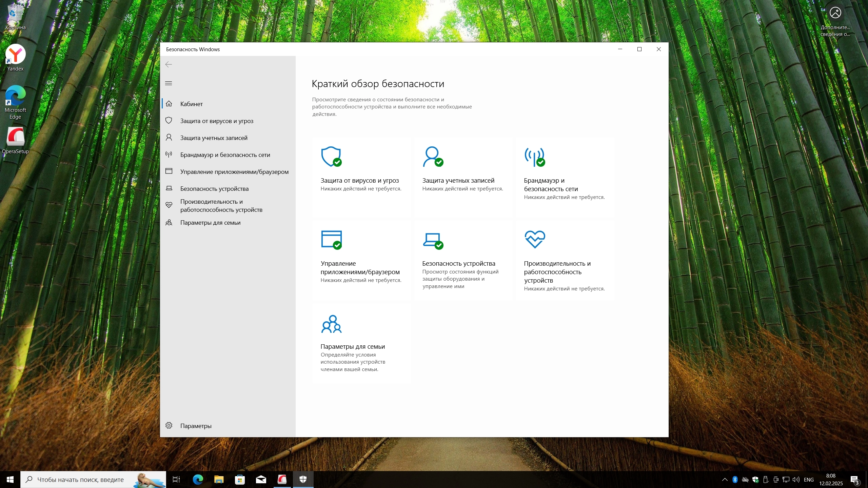The width and height of the screenshot is (868, 488).
Task: Click the device performance heart tile icon
Action: (x=535, y=239)
